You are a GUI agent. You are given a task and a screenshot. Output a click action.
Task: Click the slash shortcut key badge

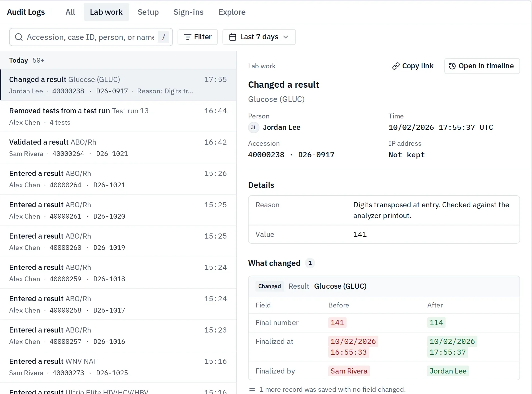coord(163,37)
